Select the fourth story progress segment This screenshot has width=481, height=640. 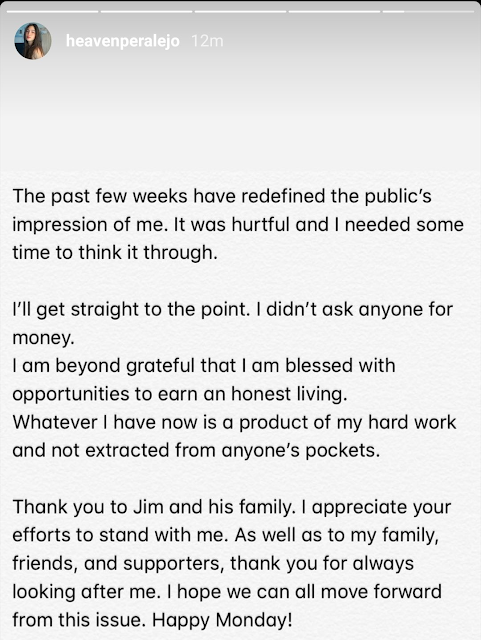334,11
